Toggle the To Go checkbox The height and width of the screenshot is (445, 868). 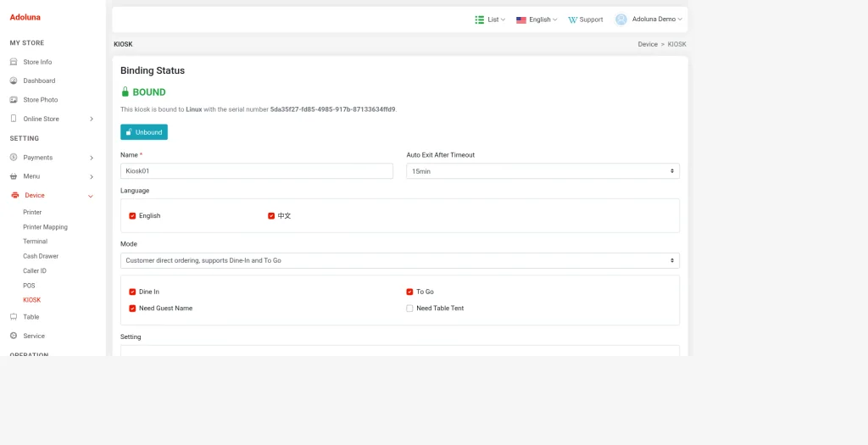409,292
